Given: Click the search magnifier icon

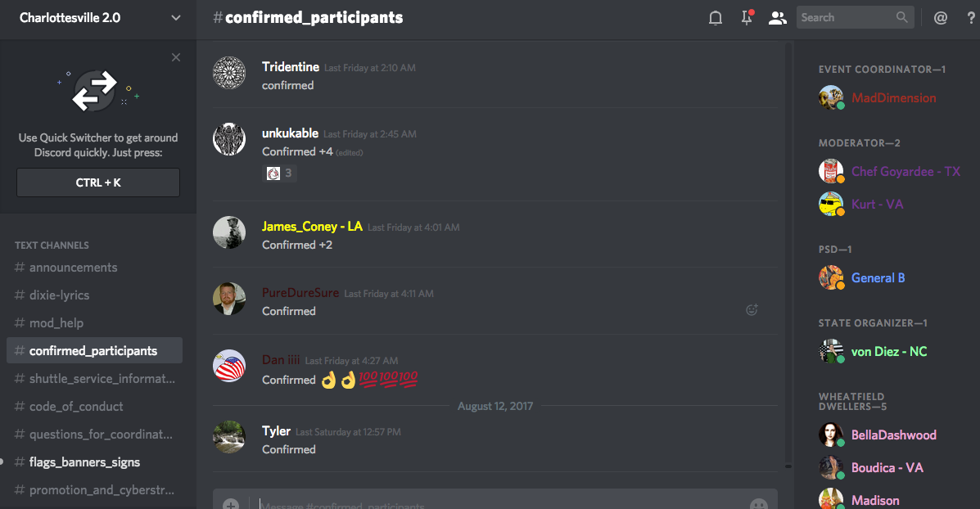Looking at the screenshot, I should (901, 17).
